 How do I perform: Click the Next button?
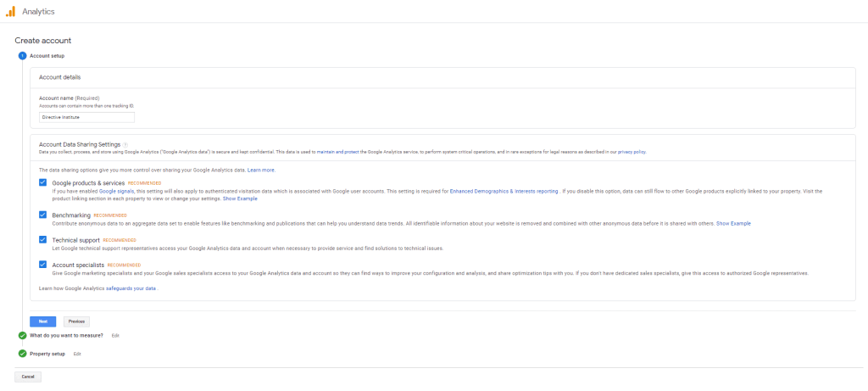point(42,321)
